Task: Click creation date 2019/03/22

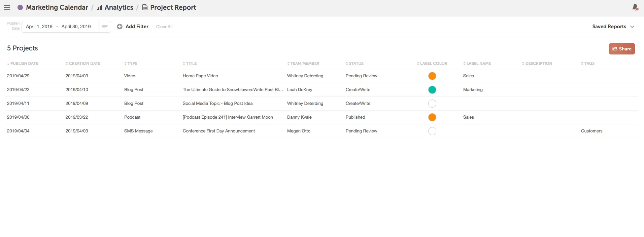Action: tap(77, 117)
